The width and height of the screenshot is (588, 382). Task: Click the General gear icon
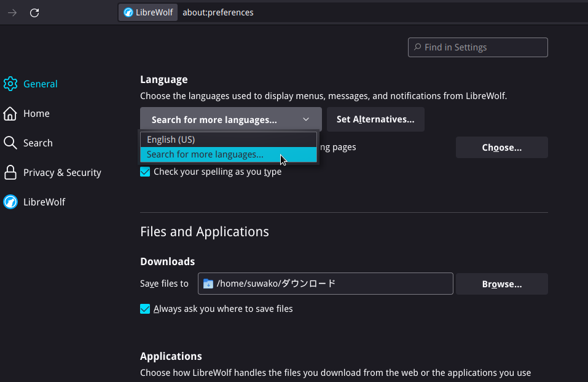pos(10,84)
